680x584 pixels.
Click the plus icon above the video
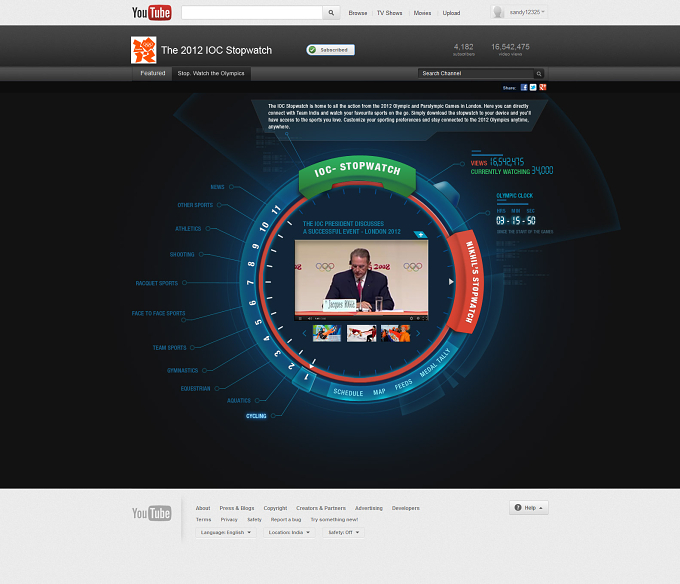click(420, 235)
